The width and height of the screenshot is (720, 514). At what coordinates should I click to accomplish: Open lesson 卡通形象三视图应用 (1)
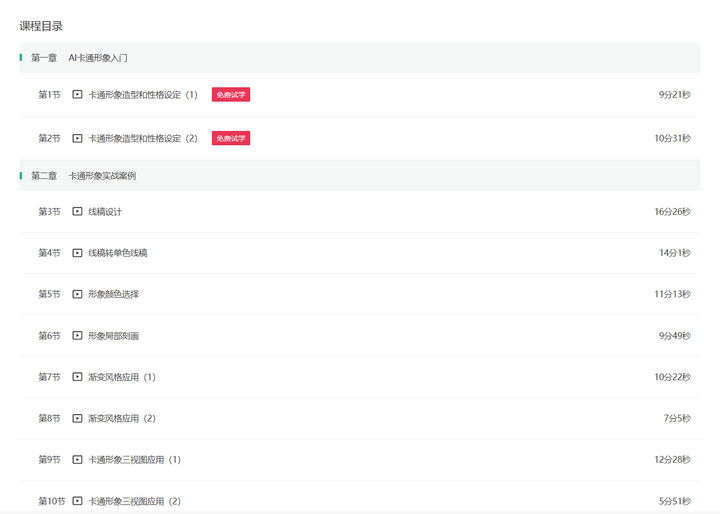pyautogui.click(x=135, y=460)
